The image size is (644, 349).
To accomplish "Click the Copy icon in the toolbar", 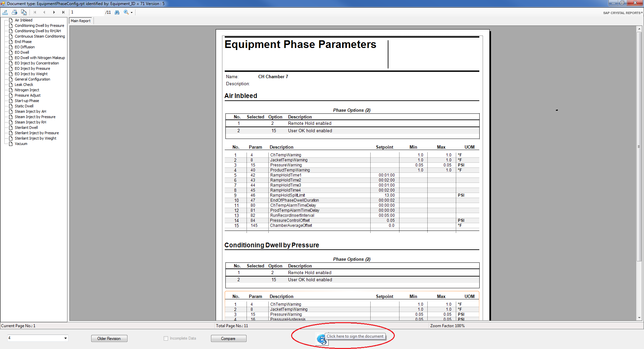I will (24, 12).
